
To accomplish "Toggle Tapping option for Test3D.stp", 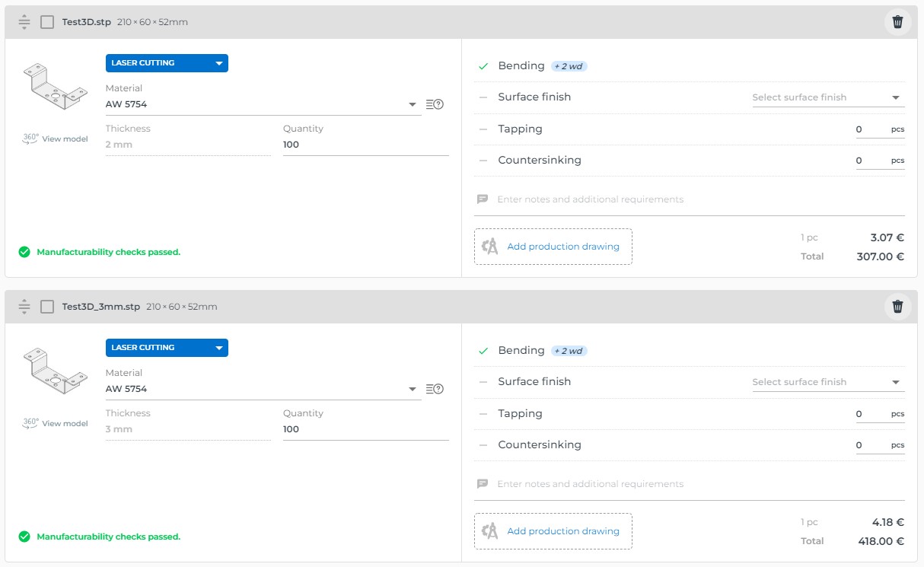I will point(483,129).
